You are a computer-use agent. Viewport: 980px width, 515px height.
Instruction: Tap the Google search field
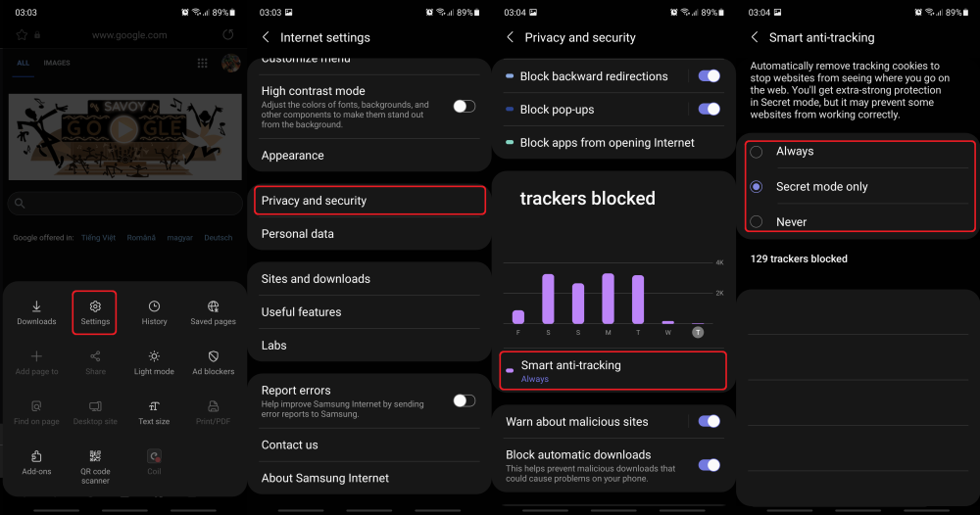pos(125,203)
